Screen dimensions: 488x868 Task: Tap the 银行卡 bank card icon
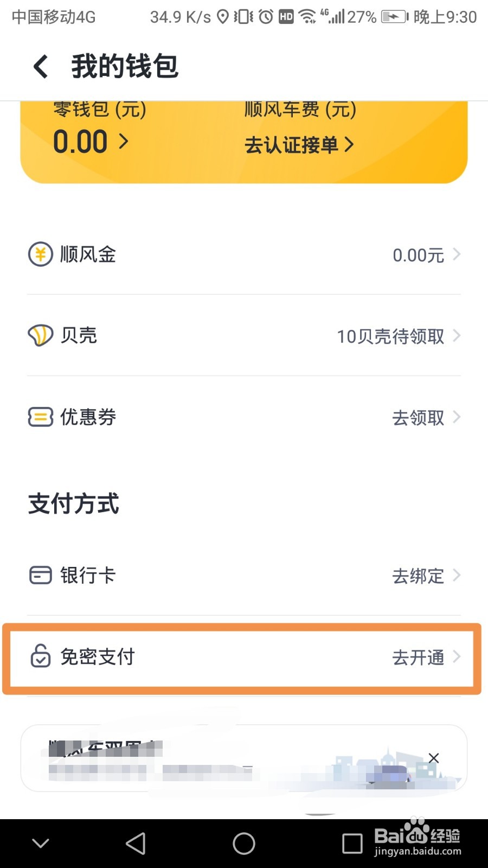click(x=41, y=575)
